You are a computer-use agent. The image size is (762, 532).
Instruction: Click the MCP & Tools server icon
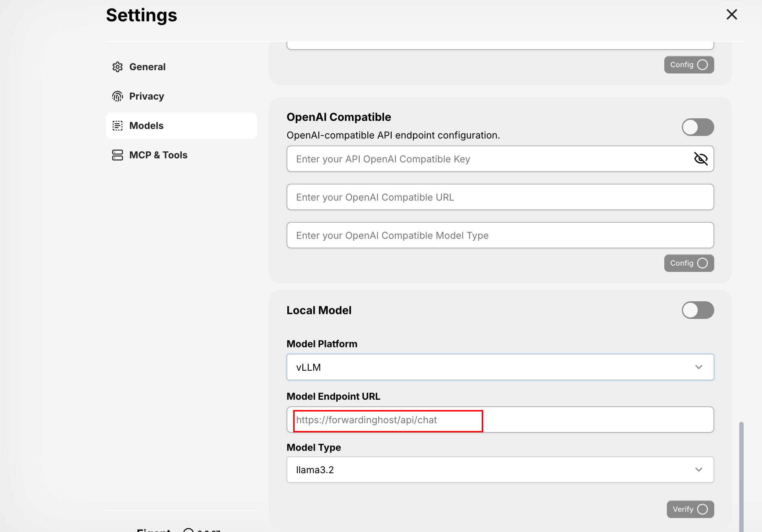coord(118,155)
